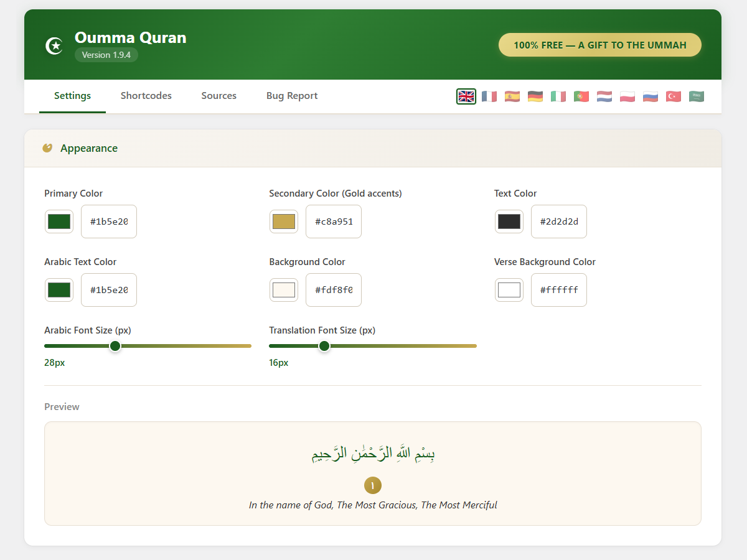Switch to the Turkish flag language
747x560 pixels.
point(674,96)
